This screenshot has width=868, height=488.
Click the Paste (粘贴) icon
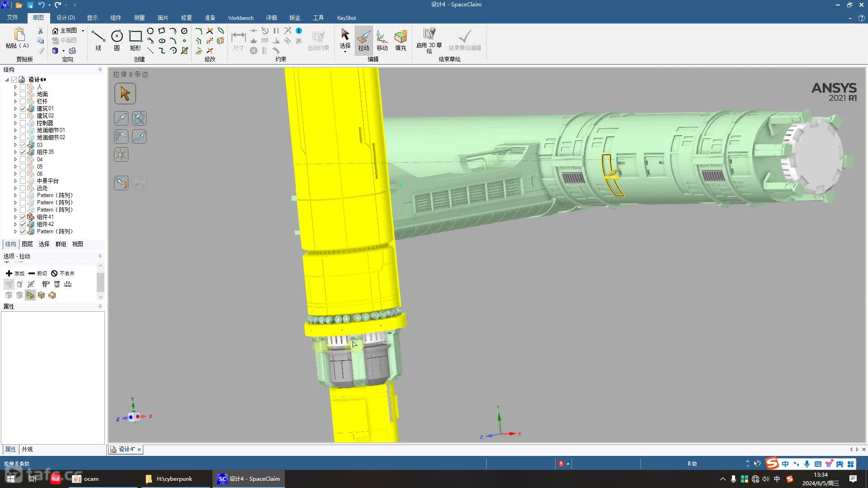click(18, 38)
